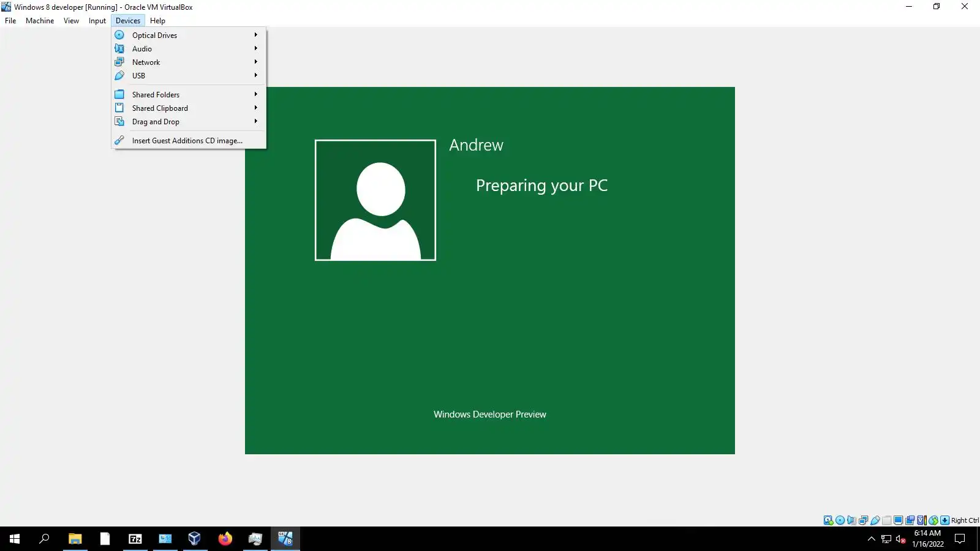The image size is (980, 551).
Task: Minimize the VirtualBox VM window
Action: (909, 7)
